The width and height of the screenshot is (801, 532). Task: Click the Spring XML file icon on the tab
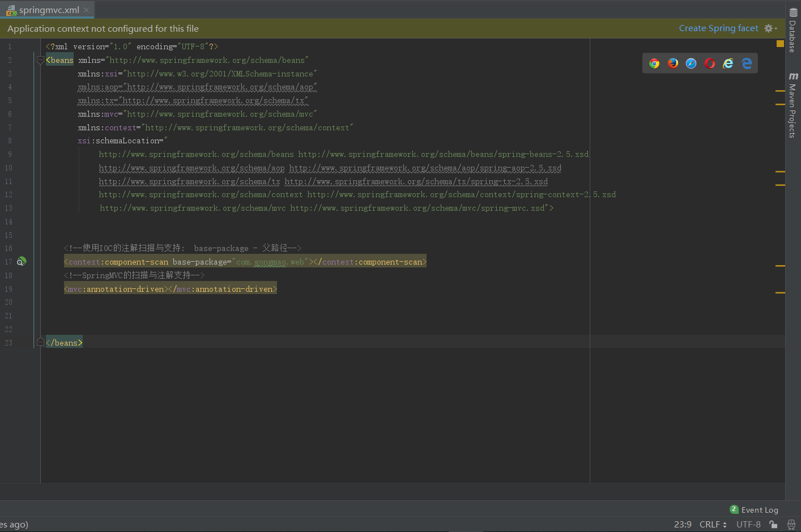(x=11, y=10)
